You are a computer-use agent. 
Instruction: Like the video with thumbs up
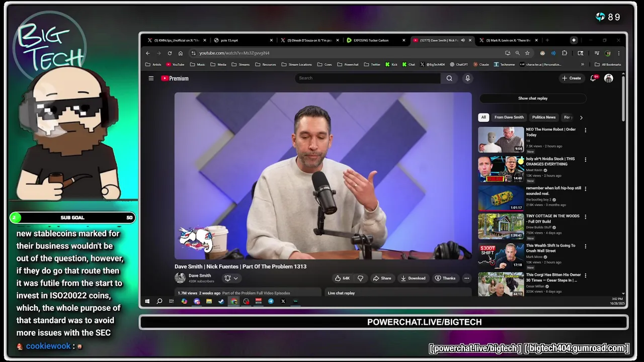343,278
